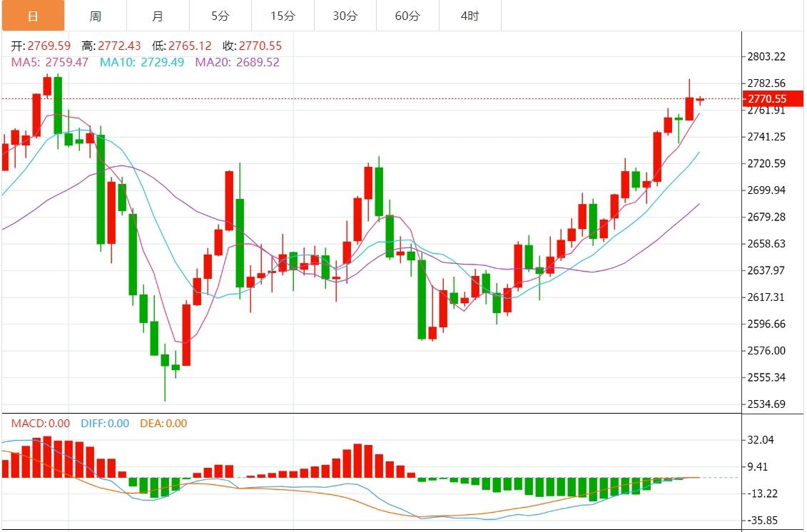Switch to the 月 monthly chart tab
The image size is (807, 532).
pyautogui.click(x=158, y=15)
